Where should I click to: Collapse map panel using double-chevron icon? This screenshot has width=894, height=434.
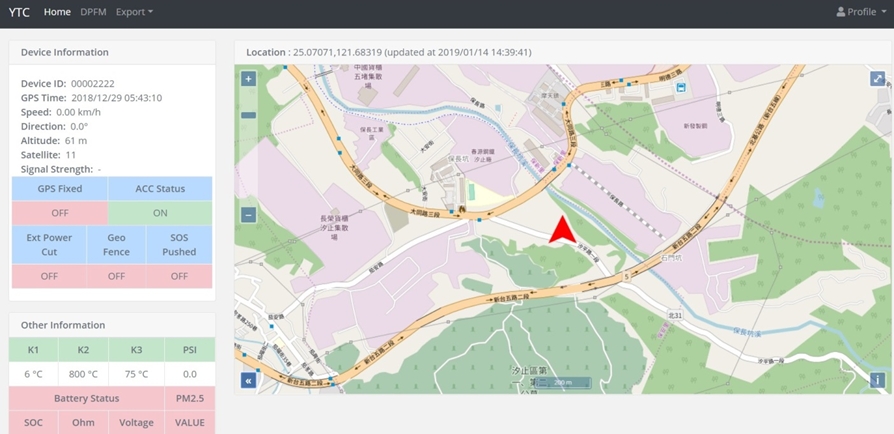pos(248,380)
